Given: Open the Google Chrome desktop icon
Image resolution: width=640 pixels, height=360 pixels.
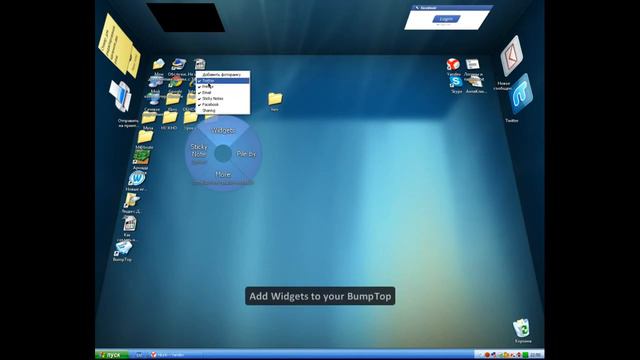Looking at the screenshot, I should [x=176, y=82].
